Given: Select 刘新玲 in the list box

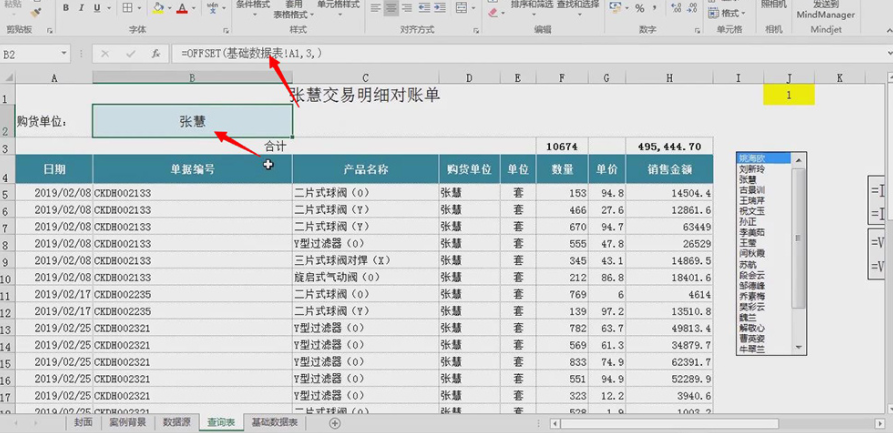Looking at the screenshot, I should click(x=752, y=169).
